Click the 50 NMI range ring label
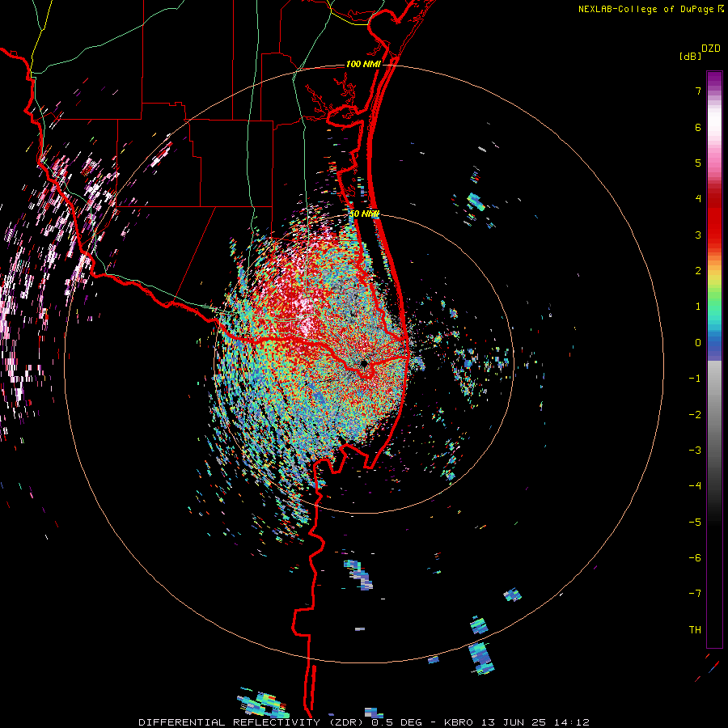 [x=364, y=214]
